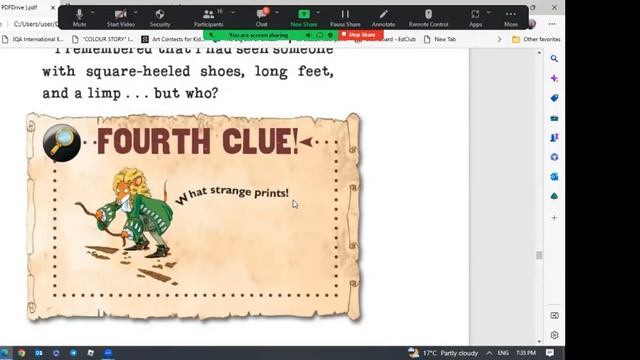Open the 'Other favorites' folder
The width and height of the screenshot is (640, 360).
(536, 39)
